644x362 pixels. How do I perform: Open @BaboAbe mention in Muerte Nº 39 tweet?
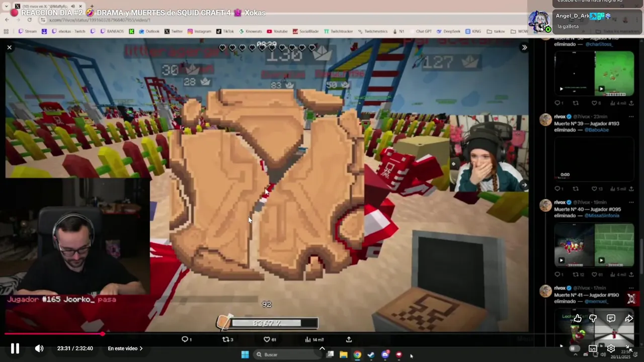(597, 130)
